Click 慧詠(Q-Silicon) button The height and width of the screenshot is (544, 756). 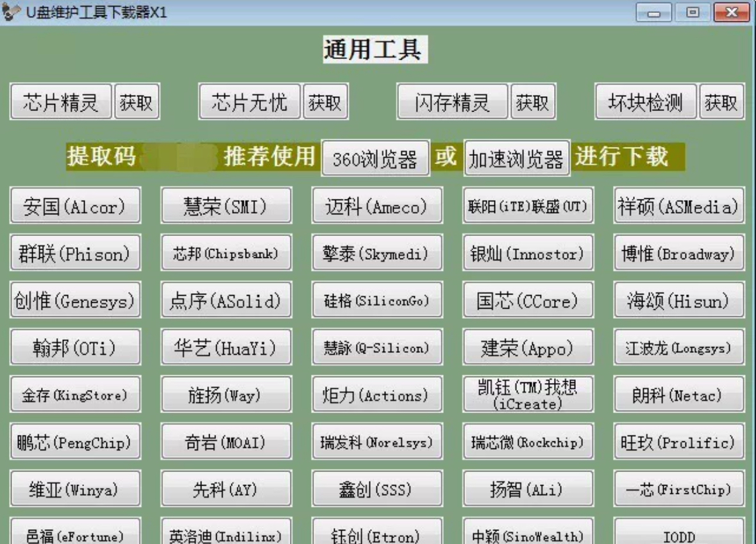pos(377,347)
